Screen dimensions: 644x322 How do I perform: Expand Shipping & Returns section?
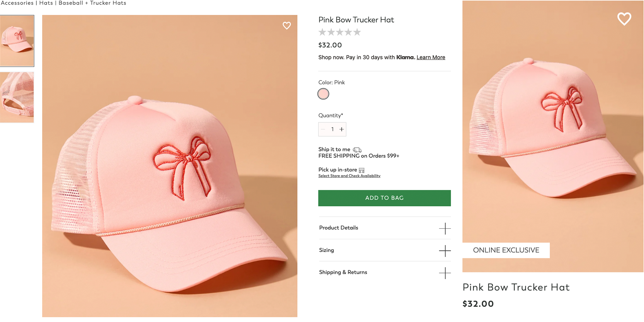pos(445,273)
